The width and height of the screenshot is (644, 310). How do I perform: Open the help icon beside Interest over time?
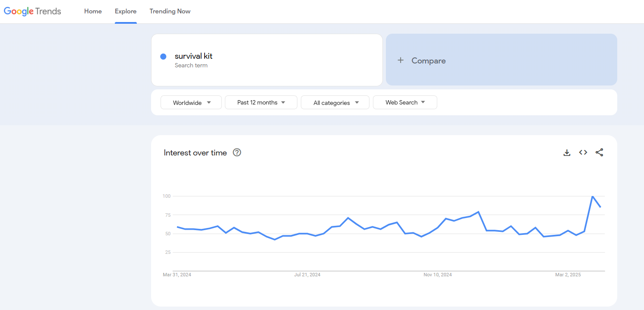pos(237,152)
